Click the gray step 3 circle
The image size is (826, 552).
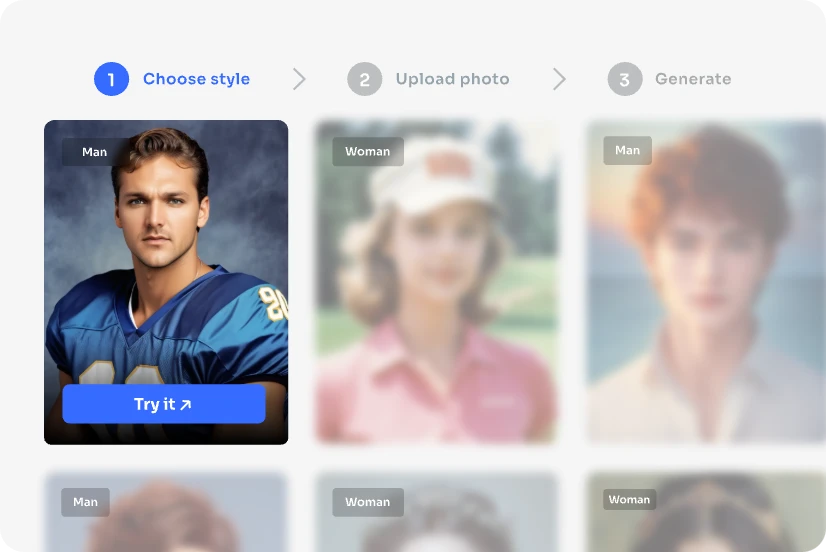625,79
